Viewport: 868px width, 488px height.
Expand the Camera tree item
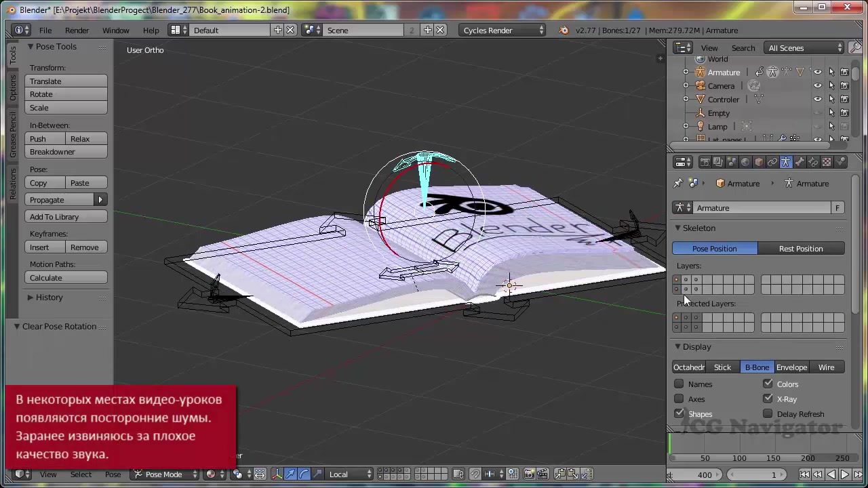(686, 85)
